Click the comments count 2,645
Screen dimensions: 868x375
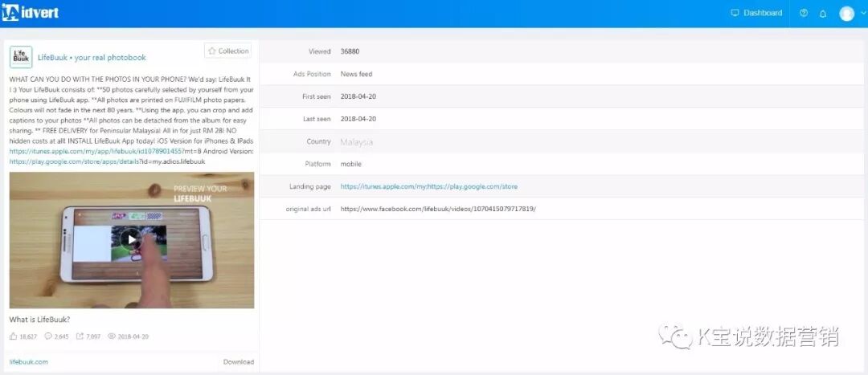pos(56,336)
